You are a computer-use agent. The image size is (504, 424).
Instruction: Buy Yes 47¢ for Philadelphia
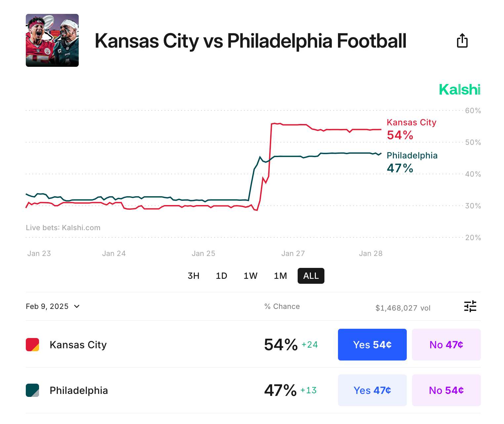372,390
